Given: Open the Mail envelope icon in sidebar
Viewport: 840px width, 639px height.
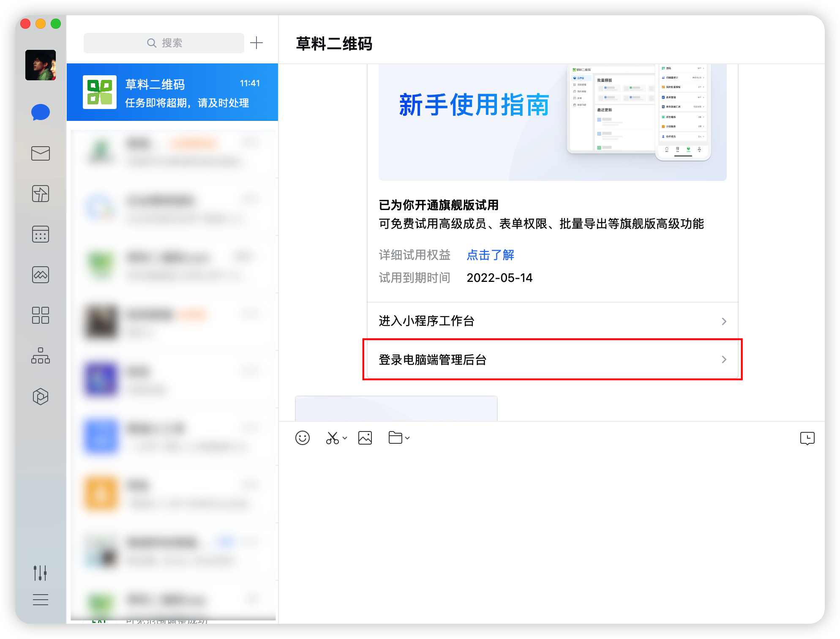Looking at the screenshot, I should pyautogui.click(x=41, y=153).
